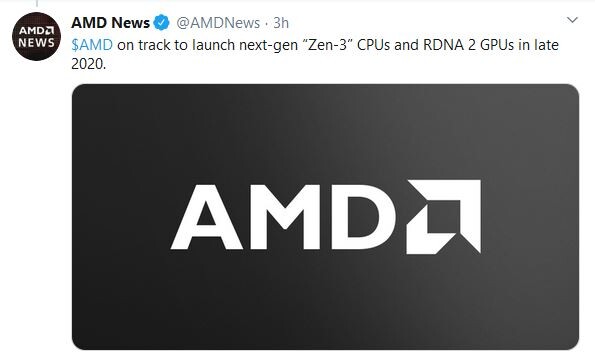595x360 pixels.
Task: Open the $AMD cashtag link
Action: pos(92,45)
